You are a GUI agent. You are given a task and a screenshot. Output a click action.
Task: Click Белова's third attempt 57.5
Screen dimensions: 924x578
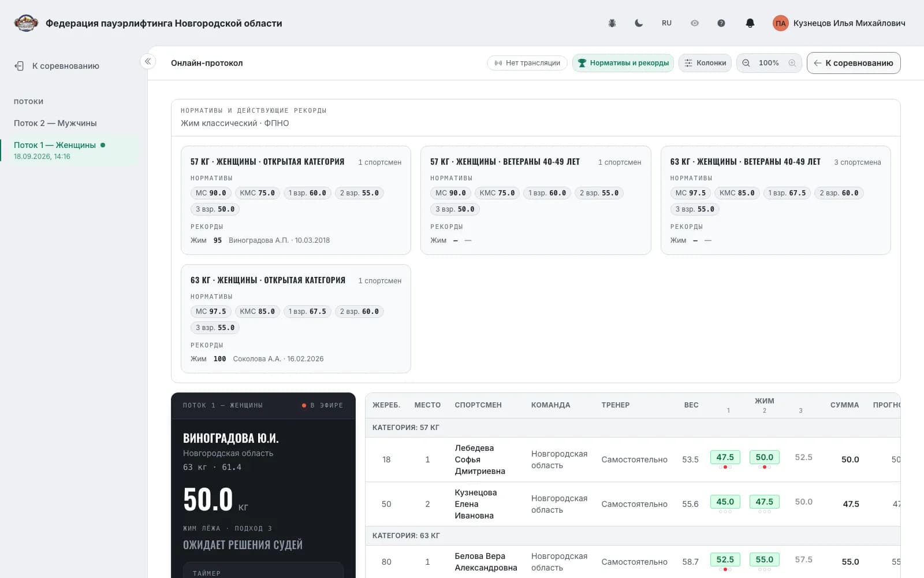[803, 560]
